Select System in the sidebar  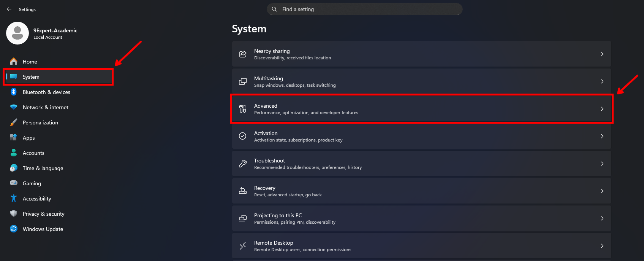tap(31, 77)
